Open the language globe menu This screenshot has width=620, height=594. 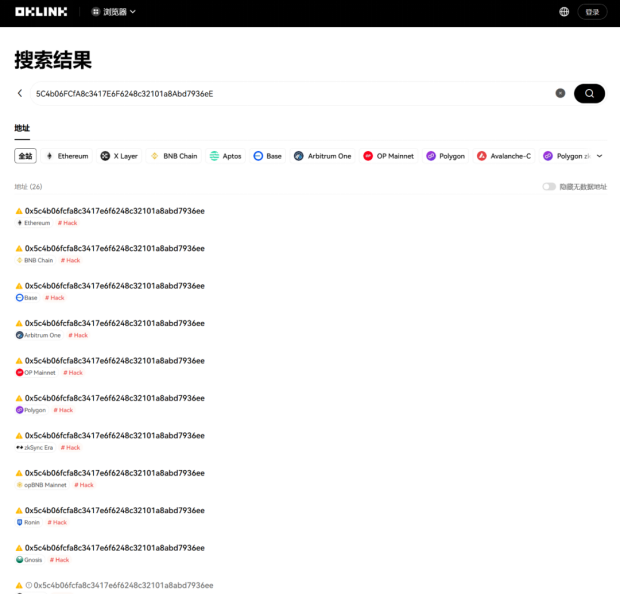(564, 12)
